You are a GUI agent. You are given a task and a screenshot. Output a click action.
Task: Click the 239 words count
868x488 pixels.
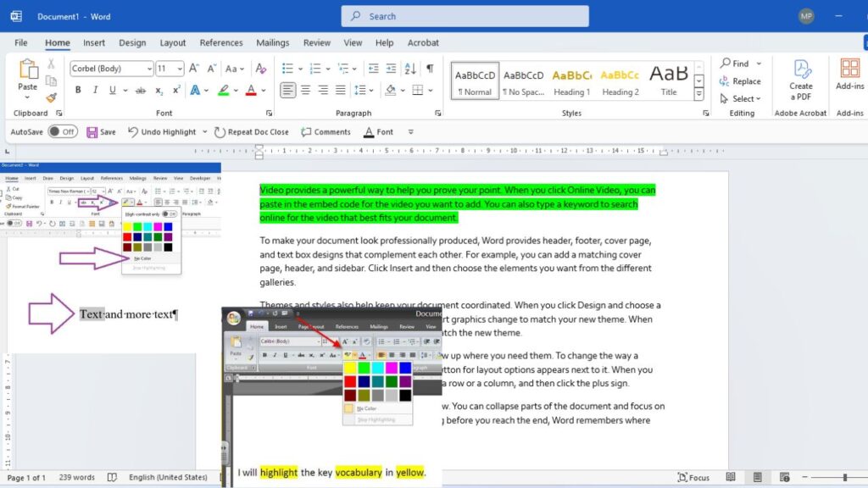(77, 477)
